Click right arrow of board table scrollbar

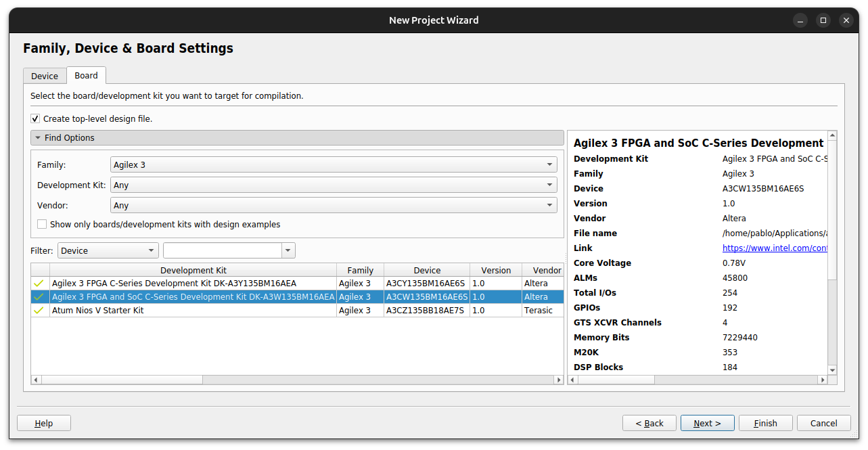(559, 380)
